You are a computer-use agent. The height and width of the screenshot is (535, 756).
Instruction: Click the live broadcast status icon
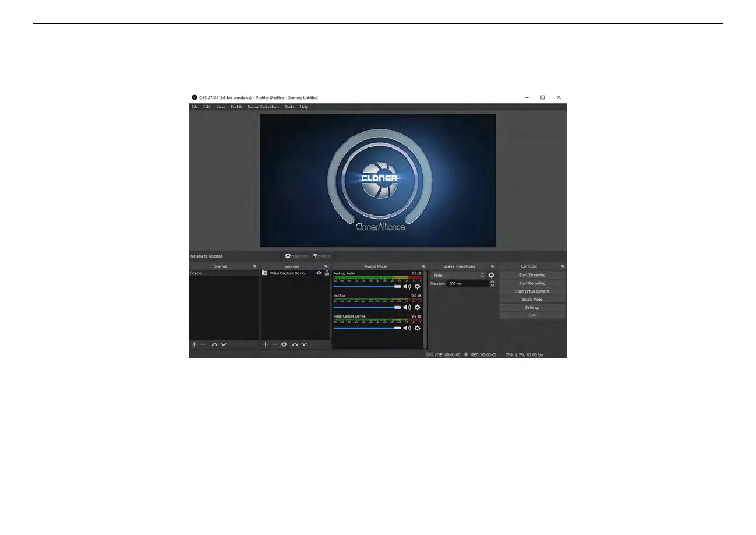pyautogui.click(x=430, y=354)
